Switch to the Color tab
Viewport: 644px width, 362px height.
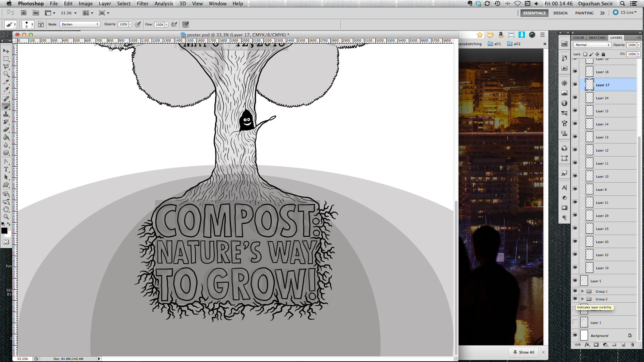click(x=579, y=38)
